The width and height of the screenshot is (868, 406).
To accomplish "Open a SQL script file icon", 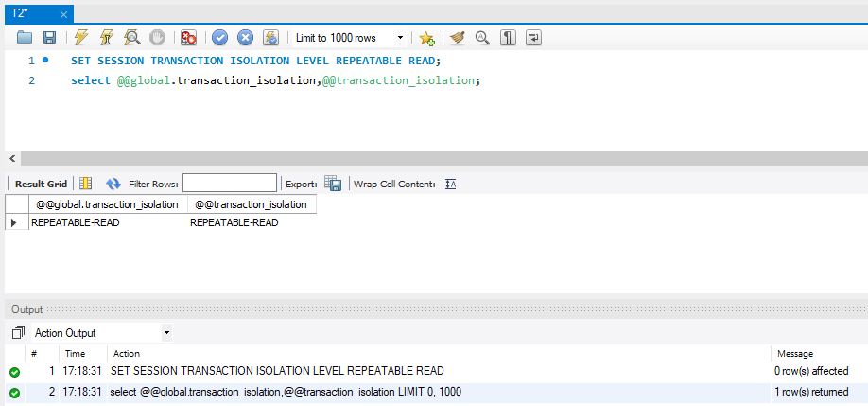I will 25,38.
